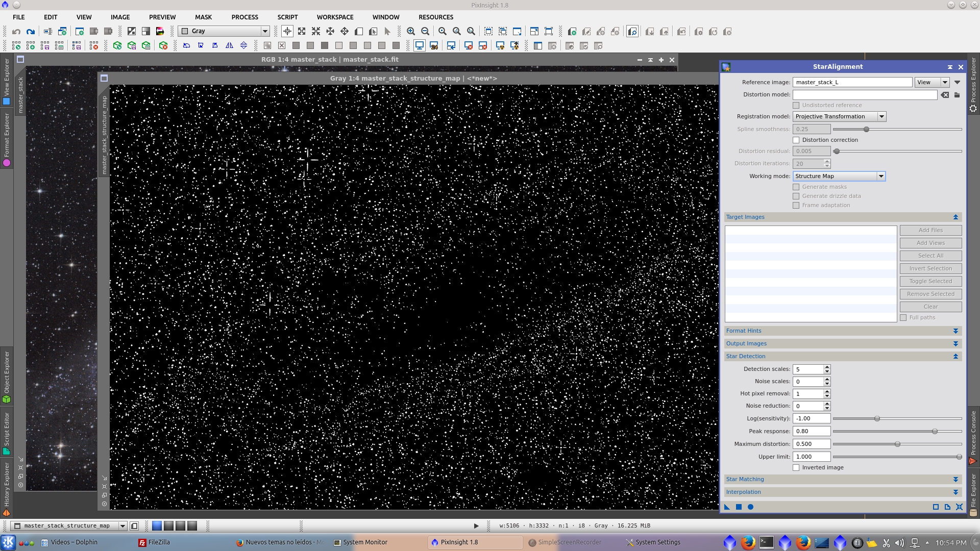980x551 pixels.
Task: Clear the Distortion model field icon
Action: click(945, 95)
